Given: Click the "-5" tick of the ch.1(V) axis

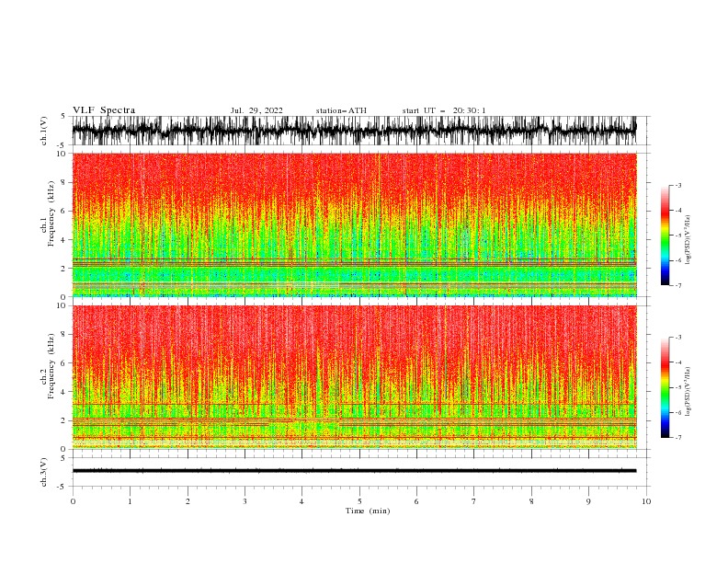Looking at the screenshot, I should click(x=63, y=145).
